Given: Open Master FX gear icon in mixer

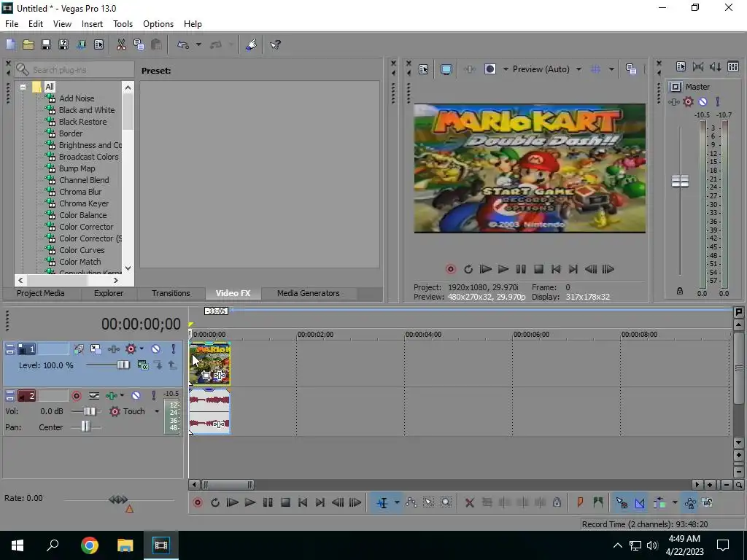Looking at the screenshot, I should coord(688,101).
